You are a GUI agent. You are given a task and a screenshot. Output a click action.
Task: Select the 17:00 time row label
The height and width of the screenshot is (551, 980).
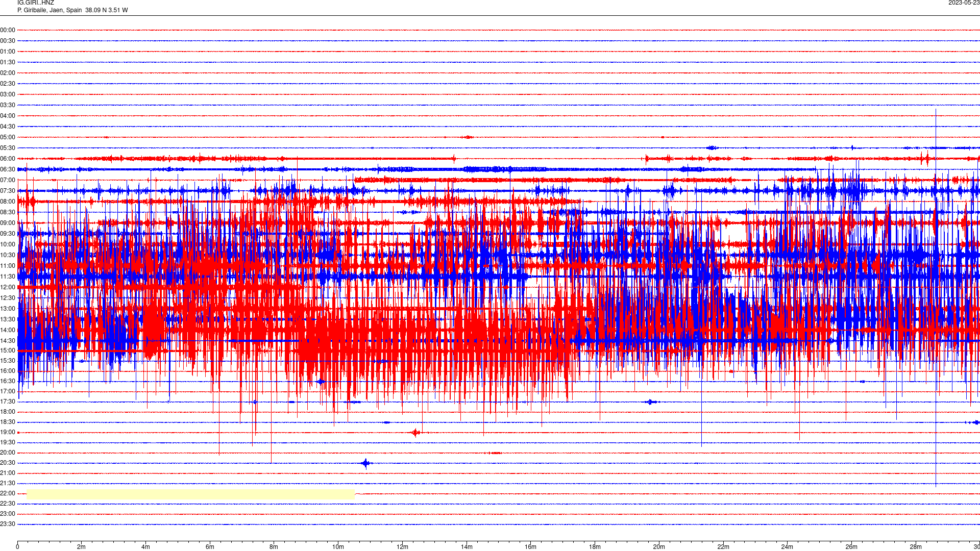[8, 391]
